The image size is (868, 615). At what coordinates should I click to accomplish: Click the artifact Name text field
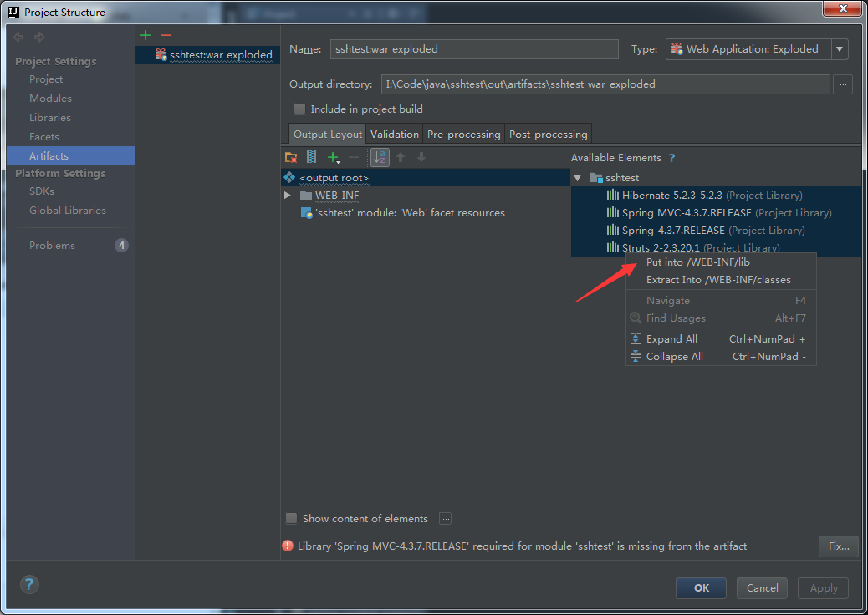(473, 49)
